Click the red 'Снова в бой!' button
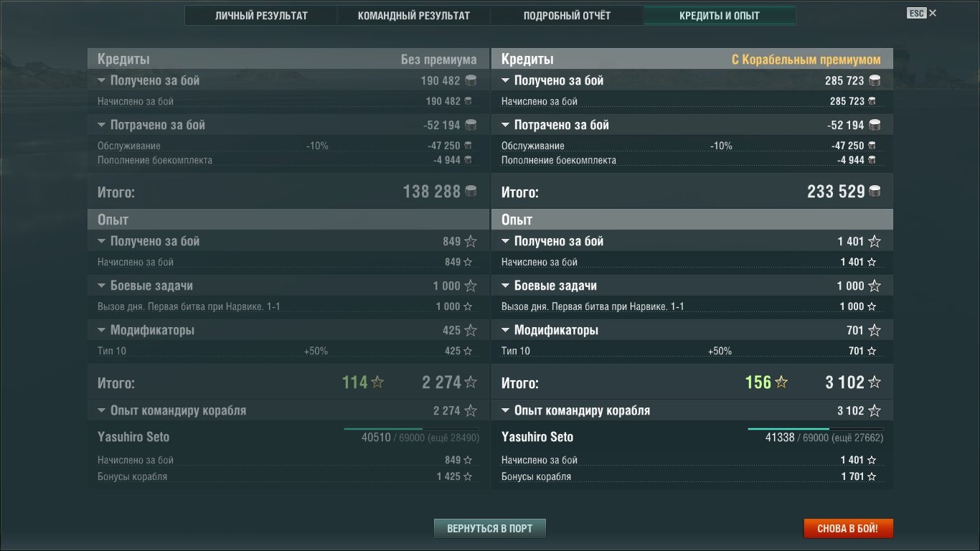Image resolution: width=980 pixels, height=551 pixels. 848,529
